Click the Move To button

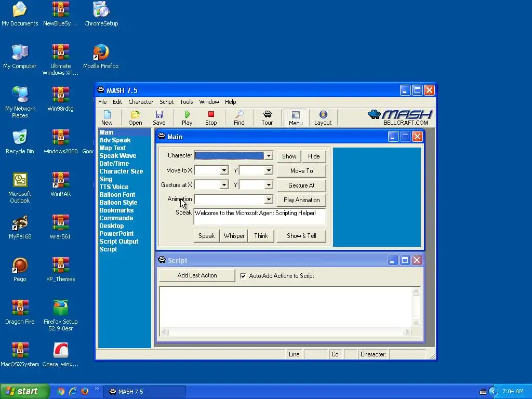[x=302, y=171]
